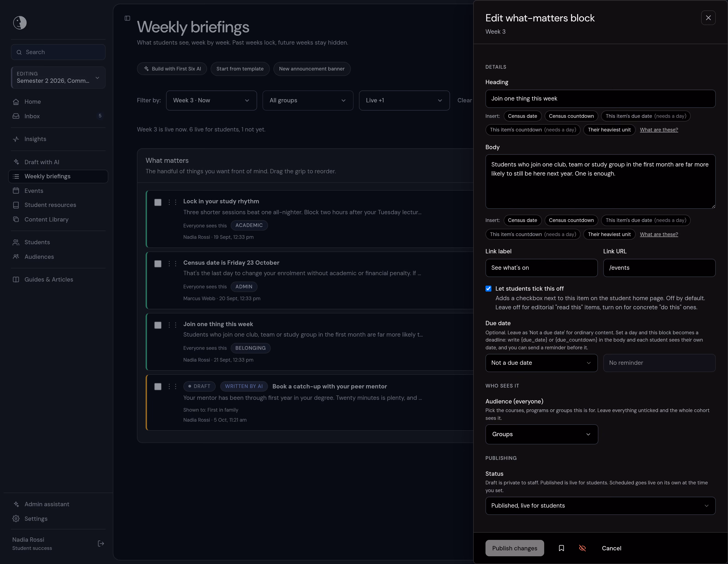Viewport: 728px width, 564px height.
Task: Click What are these? link under Heading
Action: pyautogui.click(x=659, y=130)
